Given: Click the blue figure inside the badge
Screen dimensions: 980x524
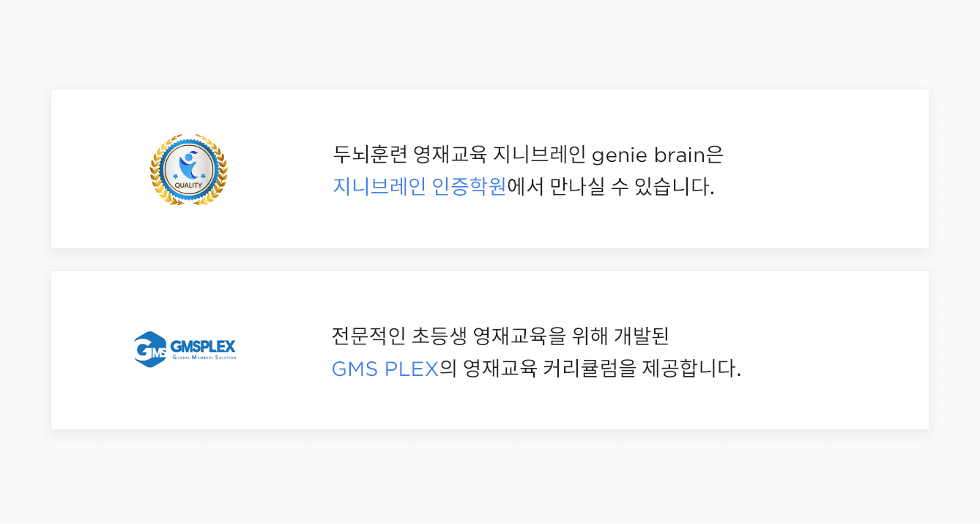Looking at the screenshot, I should (x=189, y=163).
